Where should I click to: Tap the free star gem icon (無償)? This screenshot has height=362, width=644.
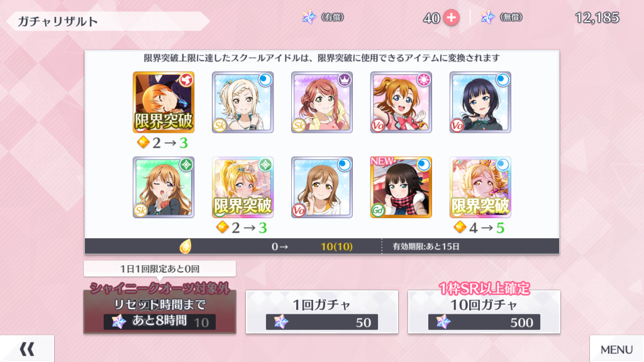coord(488,17)
